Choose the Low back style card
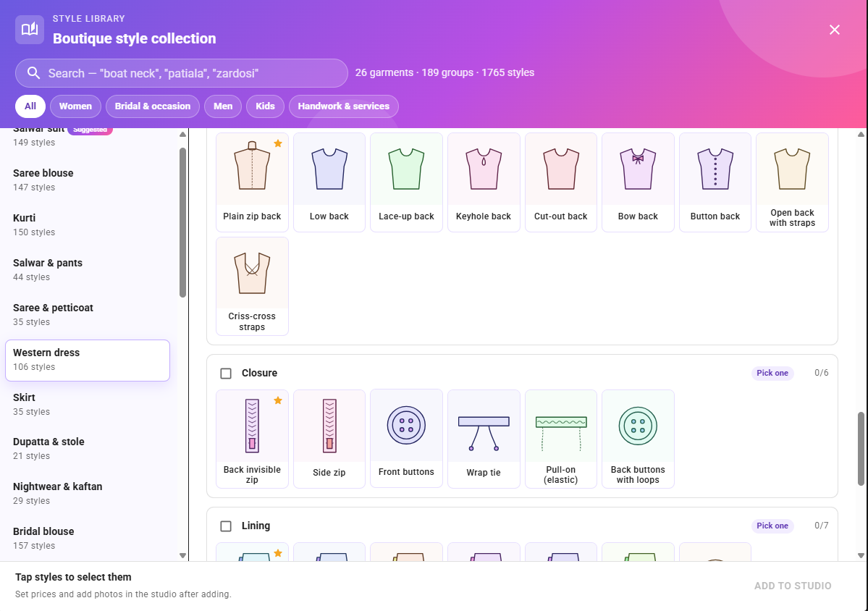868x611 pixels. tap(329, 182)
